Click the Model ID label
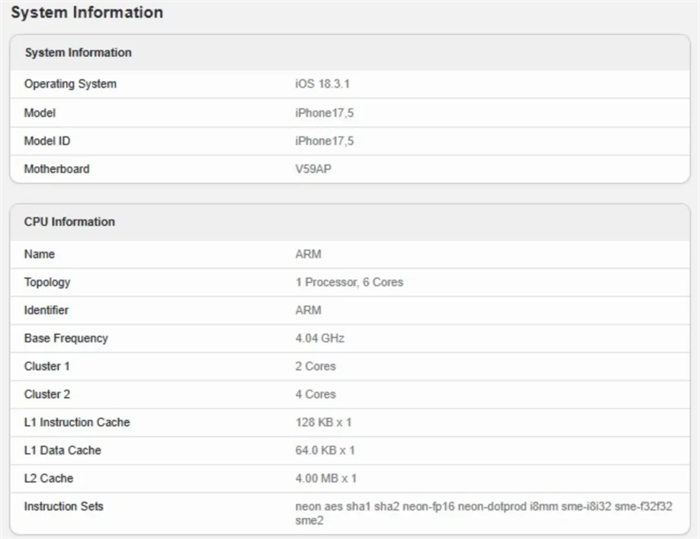This screenshot has height=539, width=700. pos(47,141)
